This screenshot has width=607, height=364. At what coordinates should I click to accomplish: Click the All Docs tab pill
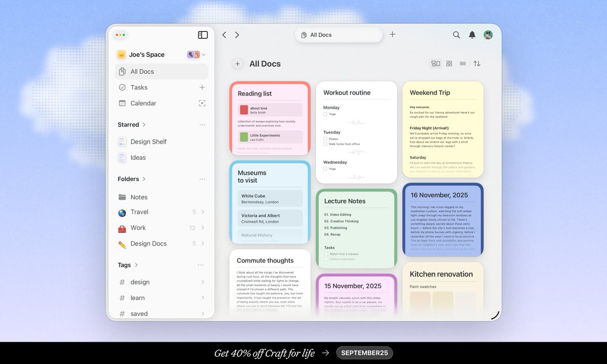(x=339, y=35)
